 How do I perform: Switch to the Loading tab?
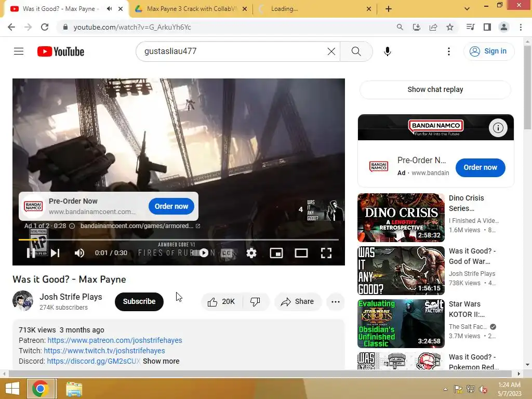315,9
